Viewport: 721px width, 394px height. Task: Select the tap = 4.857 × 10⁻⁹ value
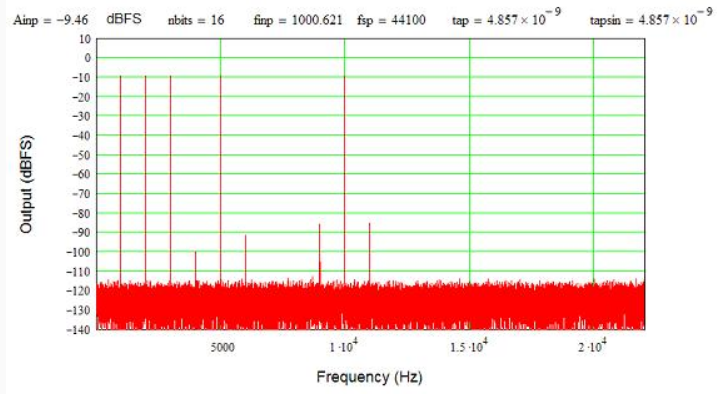(506, 17)
